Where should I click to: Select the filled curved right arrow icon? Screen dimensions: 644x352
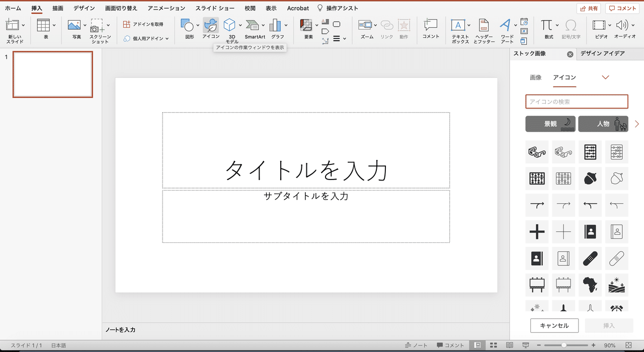(x=537, y=205)
